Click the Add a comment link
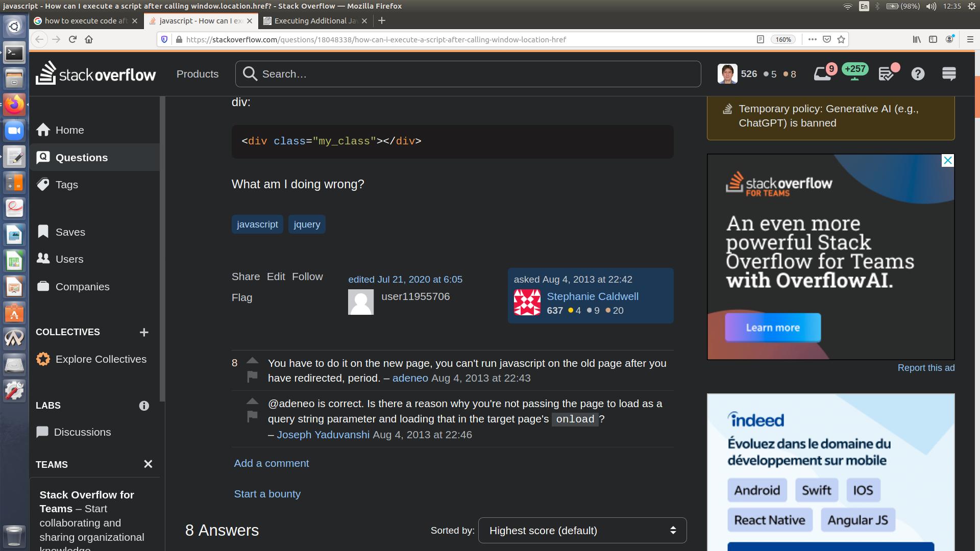980x551 pixels. coord(271,463)
